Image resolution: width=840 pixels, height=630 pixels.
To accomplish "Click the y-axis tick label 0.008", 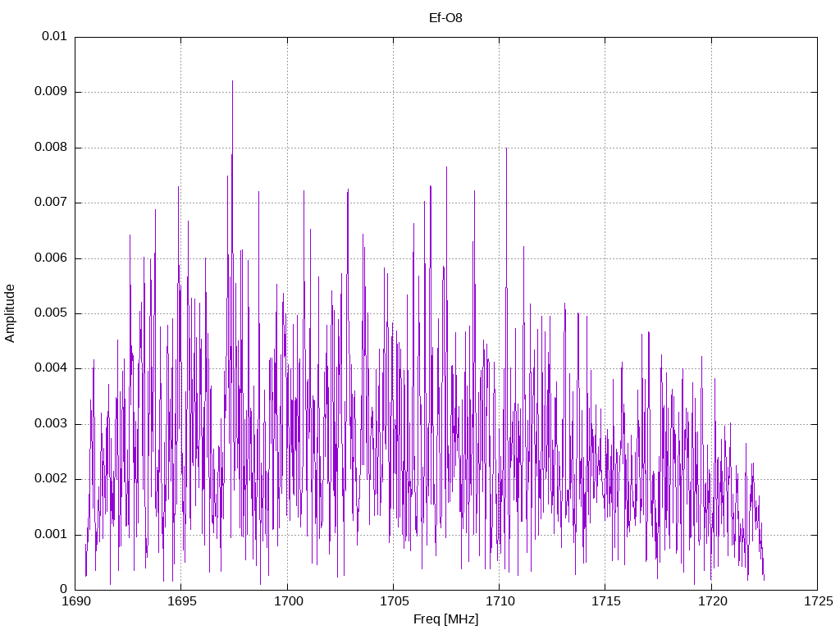I will [51, 148].
